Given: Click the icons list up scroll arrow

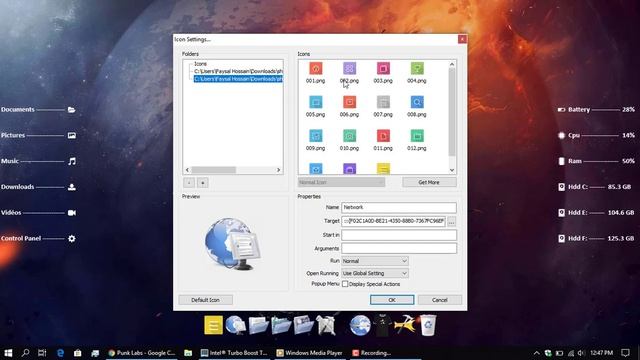Looking at the screenshot, I should click(x=452, y=64).
